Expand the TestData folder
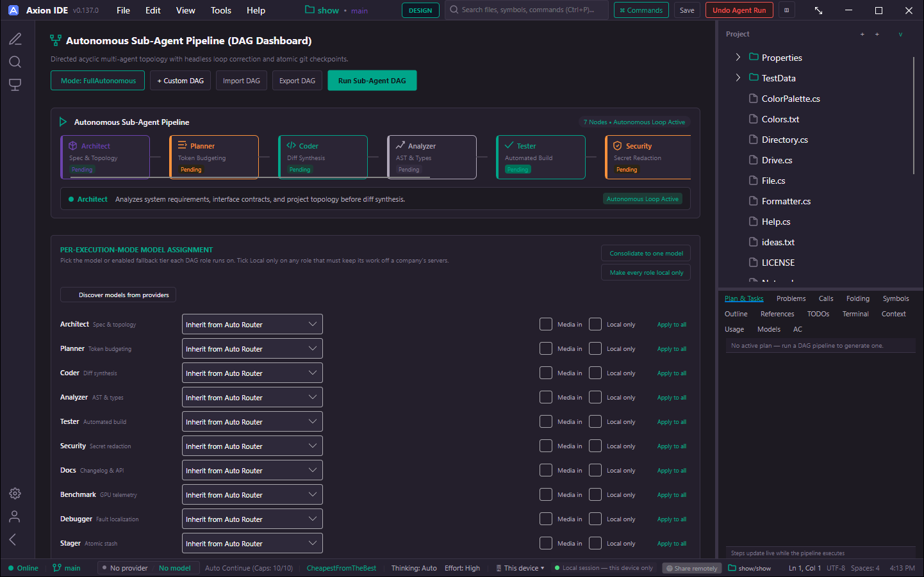Screen dimensions: 924x577 pos(738,77)
